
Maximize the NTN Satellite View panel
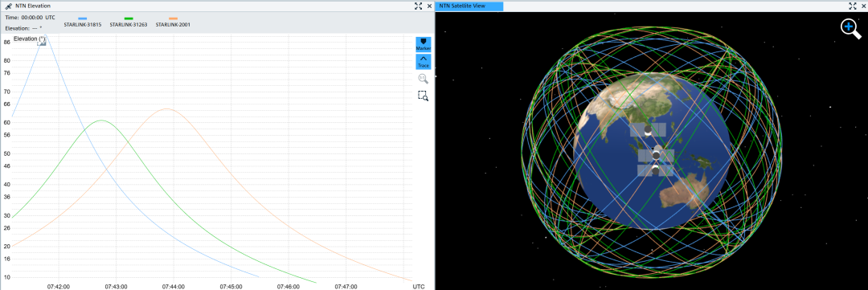[853, 6]
